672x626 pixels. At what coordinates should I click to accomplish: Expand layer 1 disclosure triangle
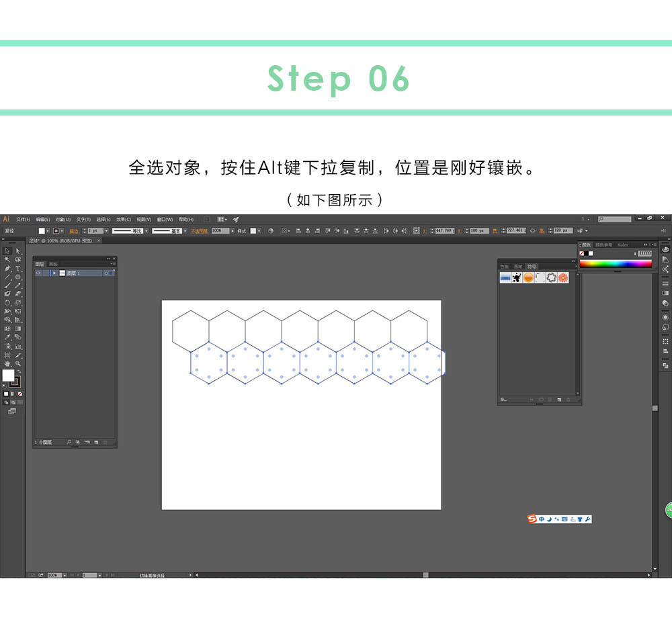54,273
